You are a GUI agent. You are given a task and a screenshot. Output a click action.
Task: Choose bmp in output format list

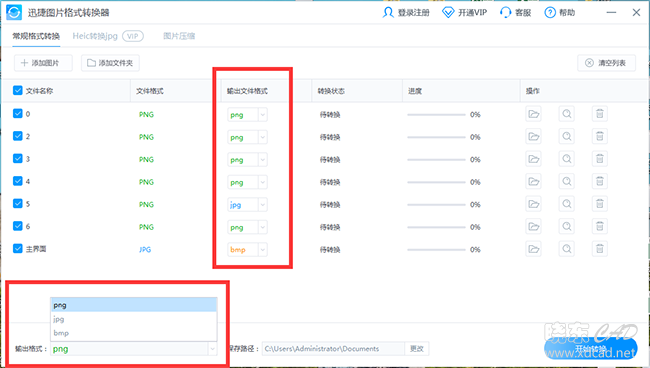[133, 333]
